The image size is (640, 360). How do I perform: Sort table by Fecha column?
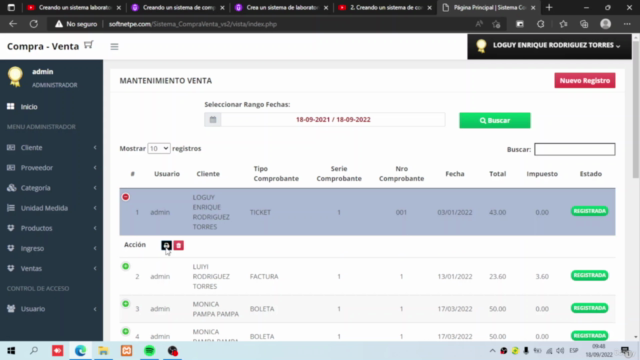point(455,174)
